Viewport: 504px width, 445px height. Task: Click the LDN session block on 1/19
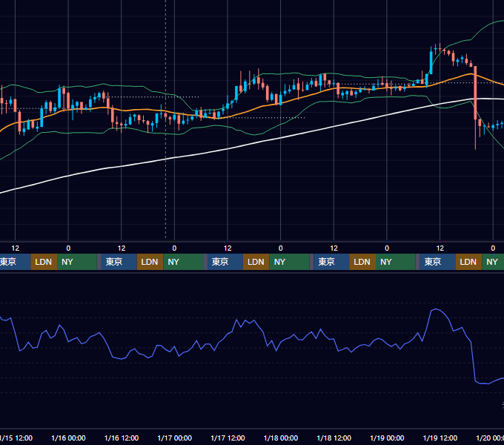[468, 262]
